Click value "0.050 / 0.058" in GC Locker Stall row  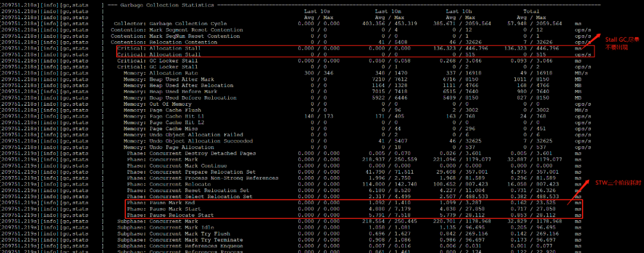[390, 60]
